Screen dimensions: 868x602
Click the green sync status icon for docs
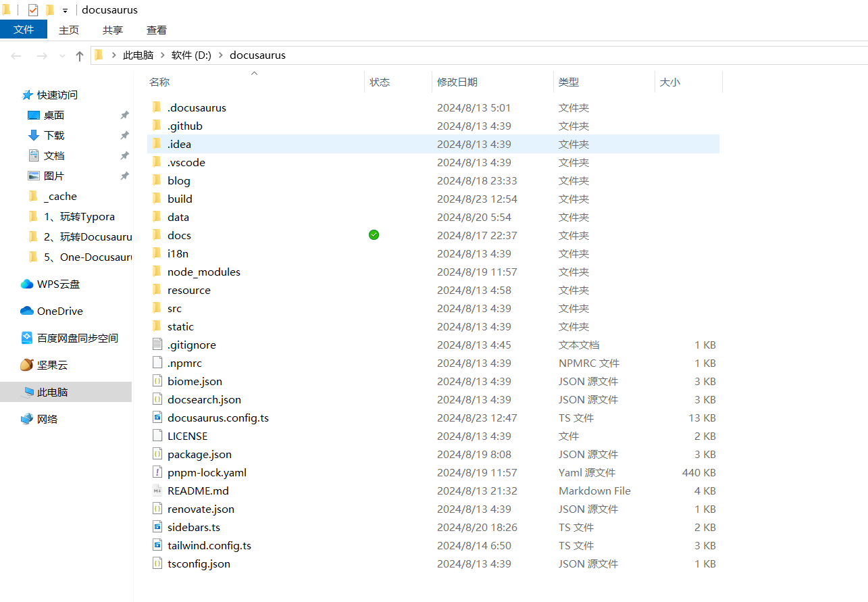374,235
